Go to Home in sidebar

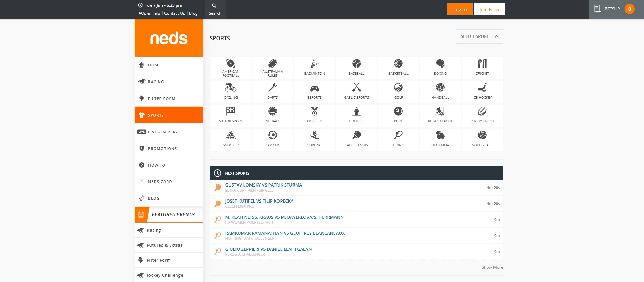pos(169,65)
